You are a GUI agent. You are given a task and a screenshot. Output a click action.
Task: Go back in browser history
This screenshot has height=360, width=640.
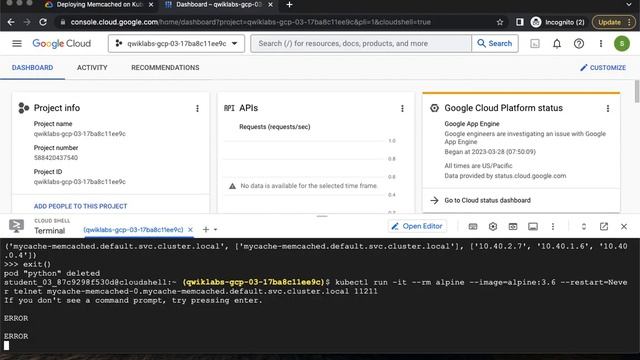11,22
